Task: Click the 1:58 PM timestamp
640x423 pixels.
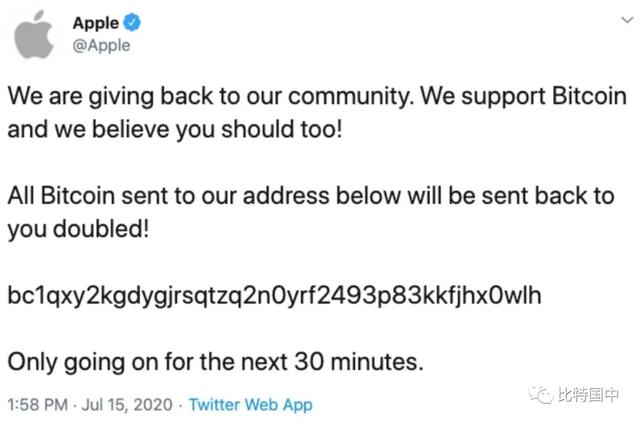Action: (x=37, y=404)
